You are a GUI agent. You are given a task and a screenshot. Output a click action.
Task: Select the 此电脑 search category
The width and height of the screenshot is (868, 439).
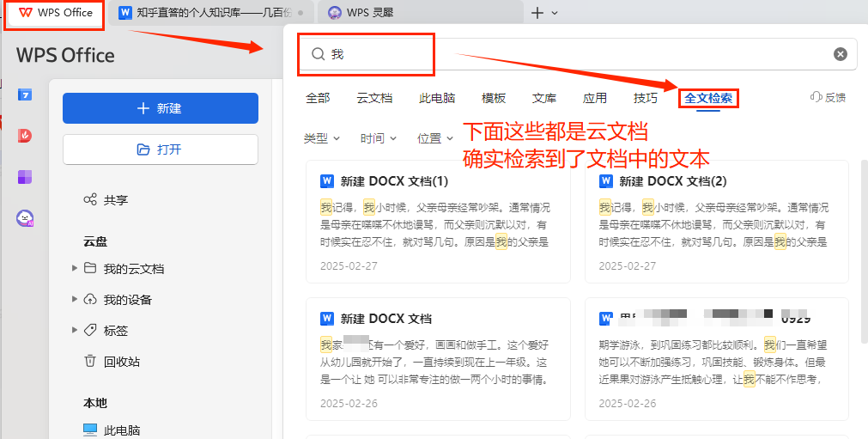437,98
